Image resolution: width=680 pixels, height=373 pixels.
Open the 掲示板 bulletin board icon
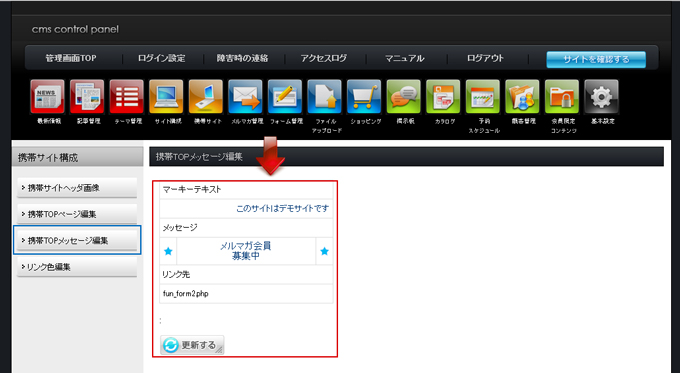coord(404,96)
